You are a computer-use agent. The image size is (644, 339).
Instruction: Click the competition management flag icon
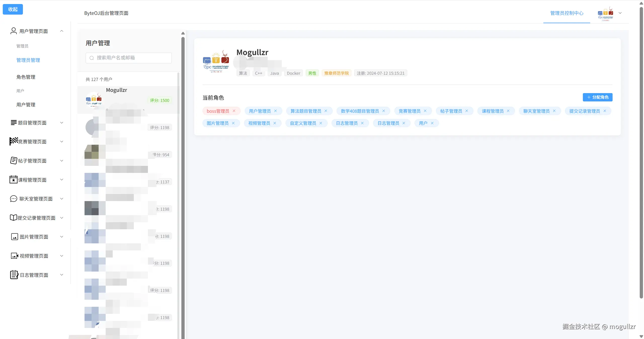click(x=14, y=141)
